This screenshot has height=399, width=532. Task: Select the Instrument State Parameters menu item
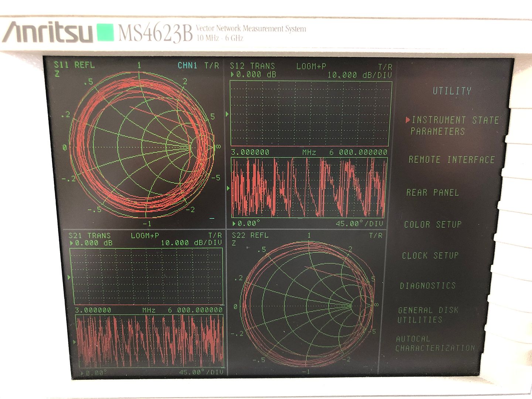point(454,126)
